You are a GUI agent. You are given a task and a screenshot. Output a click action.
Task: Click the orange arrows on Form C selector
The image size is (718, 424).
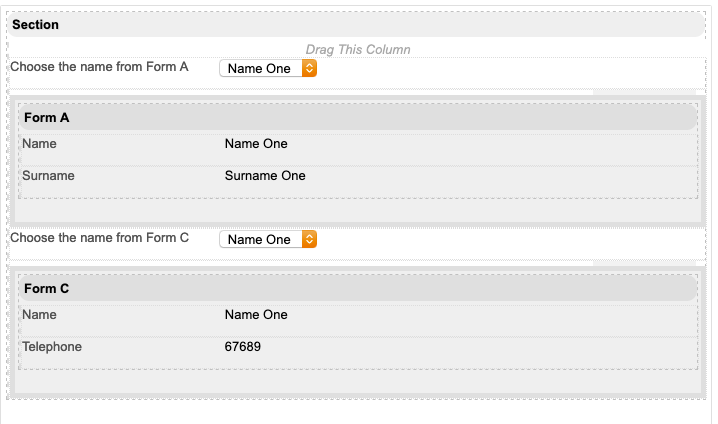[309, 239]
